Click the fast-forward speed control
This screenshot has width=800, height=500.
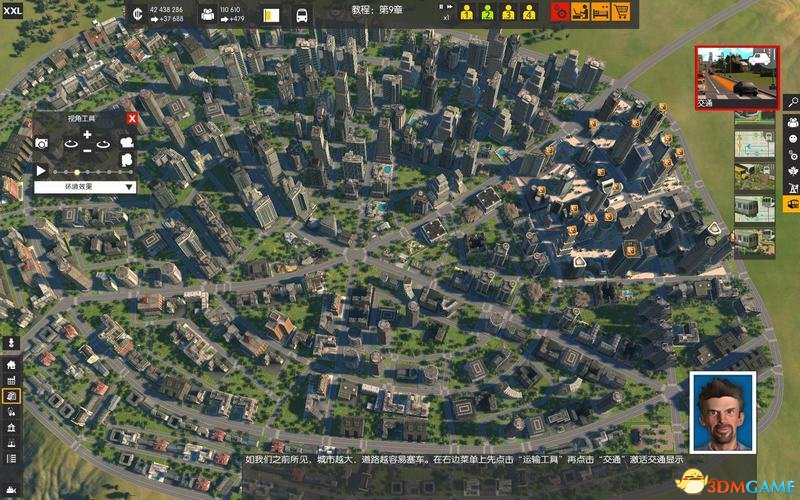[x=449, y=7]
